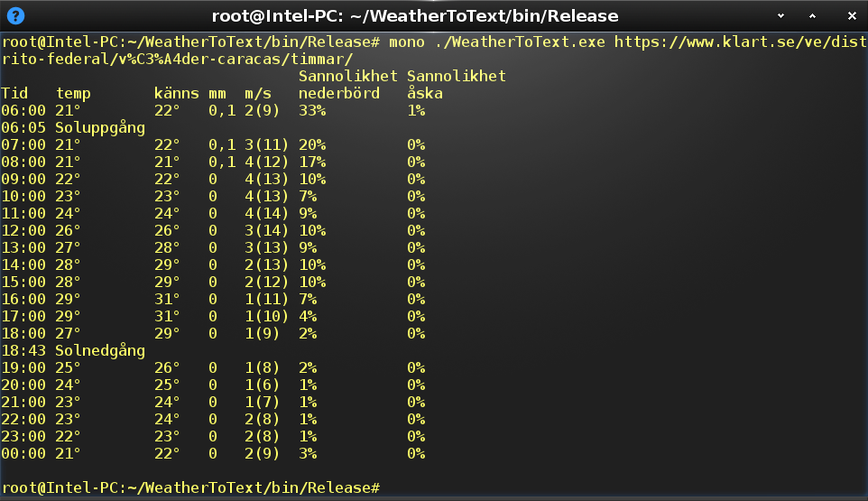Click the '3%' precipitation value at 00:00

308,454
